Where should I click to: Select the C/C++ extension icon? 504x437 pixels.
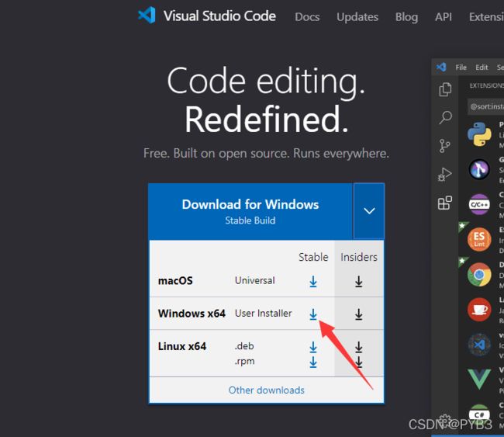[479, 204]
